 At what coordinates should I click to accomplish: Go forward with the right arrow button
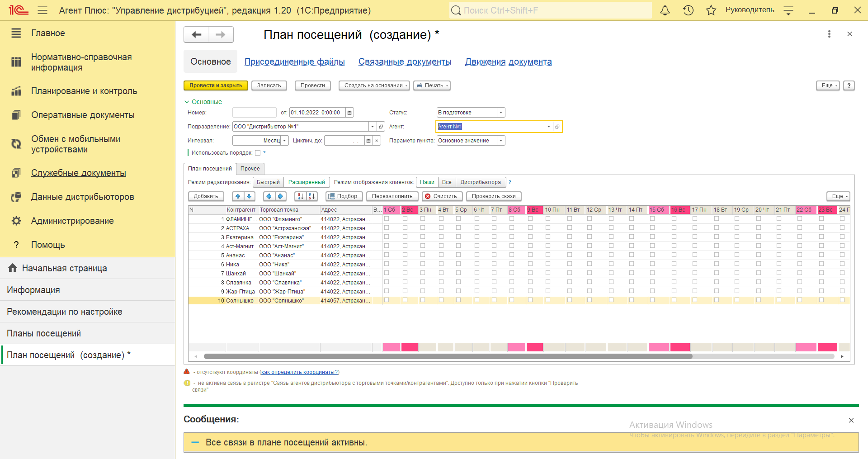221,34
